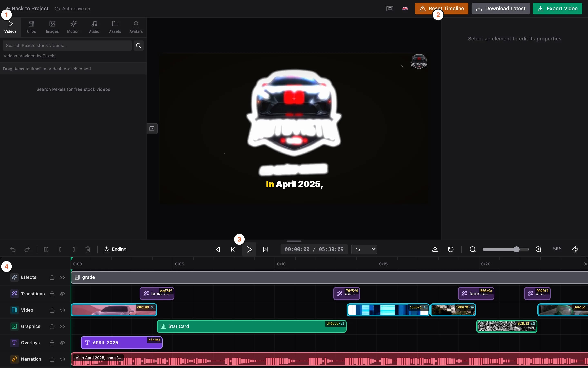
Task: Open the Ending options button
Action: (x=115, y=249)
